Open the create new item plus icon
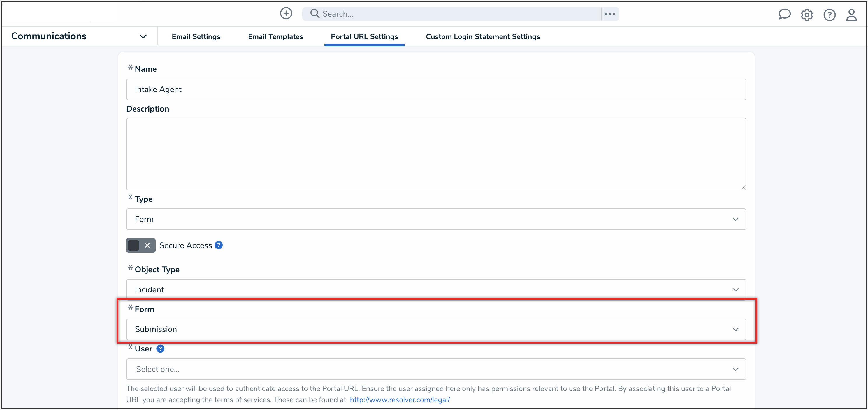The height and width of the screenshot is (410, 868). [x=286, y=13]
